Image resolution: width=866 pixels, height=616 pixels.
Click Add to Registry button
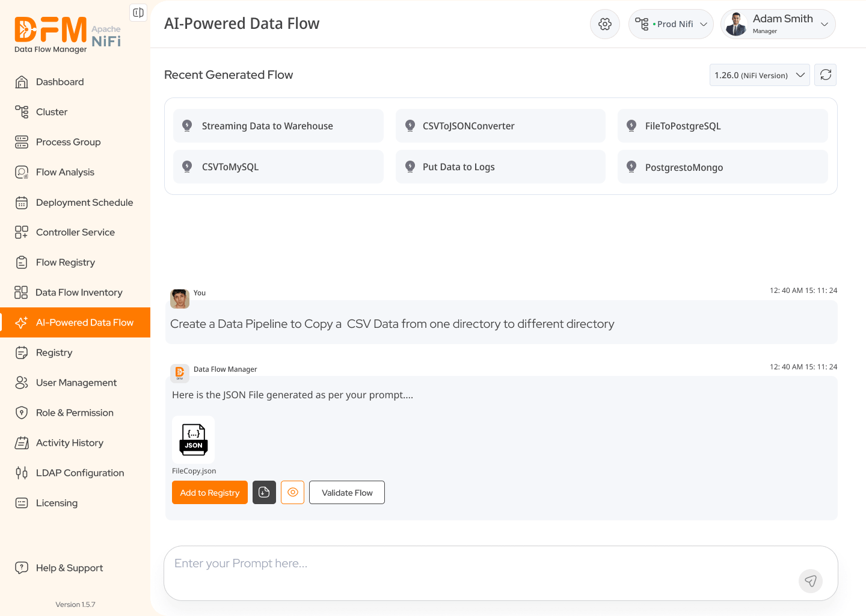pos(210,493)
